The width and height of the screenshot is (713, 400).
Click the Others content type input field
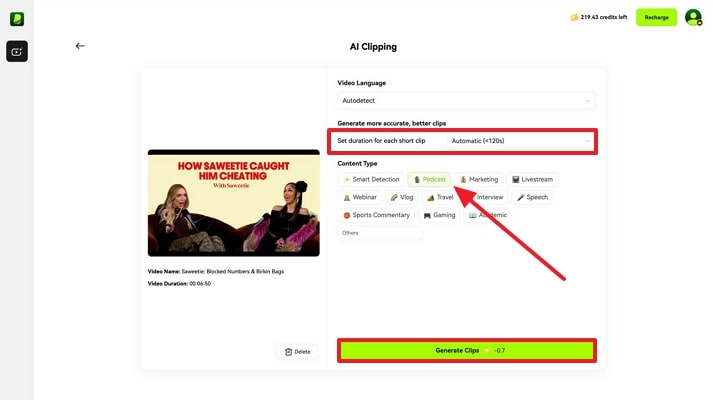(x=380, y=233)
